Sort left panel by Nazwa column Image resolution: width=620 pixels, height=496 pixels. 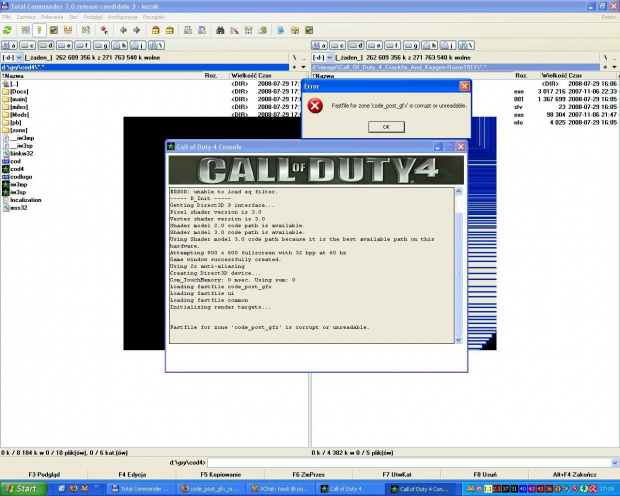(x=102, y=76)
